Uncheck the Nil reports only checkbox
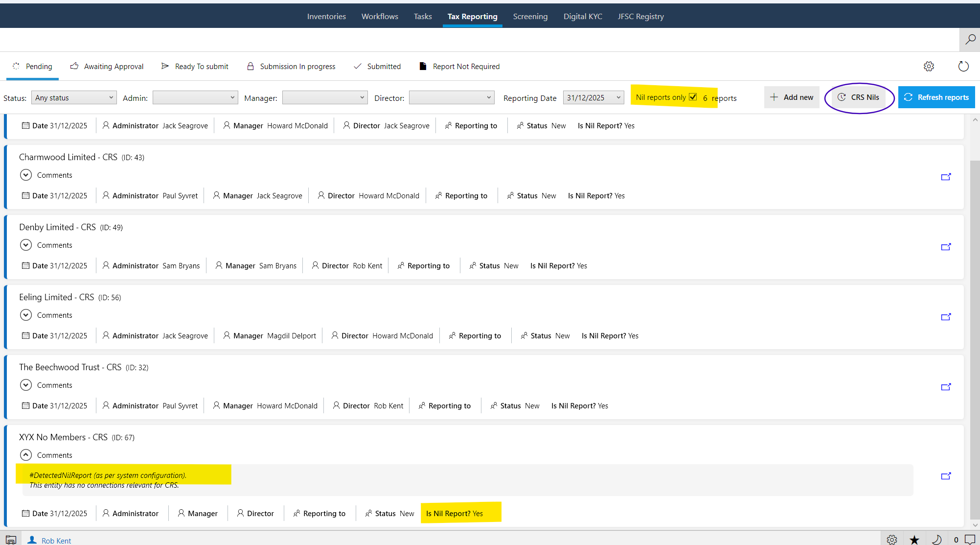The image size is (980, 545). pyautogui.click(x=693, y=96)
